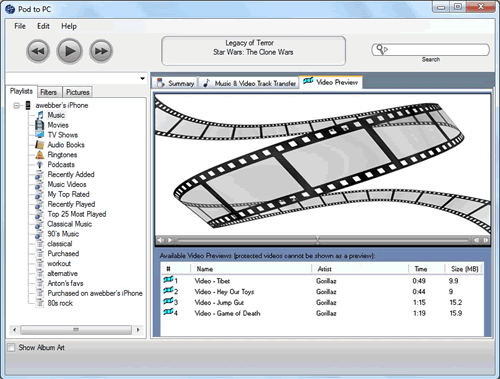Select the TV Shows library item
This screenshot has height=379, width=500.
(x=63, y=135)
